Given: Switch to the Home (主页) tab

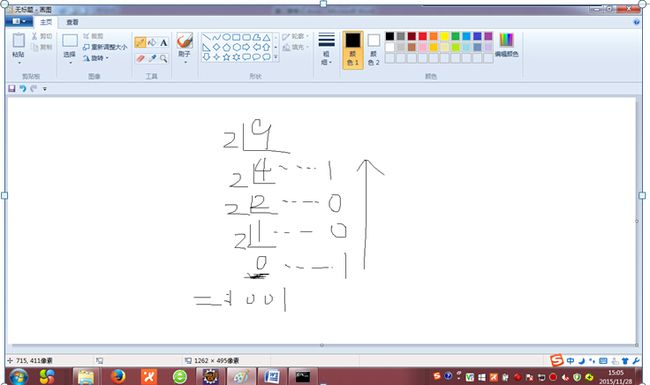Looking at the screenshot, I should pyautogui.click(x=46, y=22).
